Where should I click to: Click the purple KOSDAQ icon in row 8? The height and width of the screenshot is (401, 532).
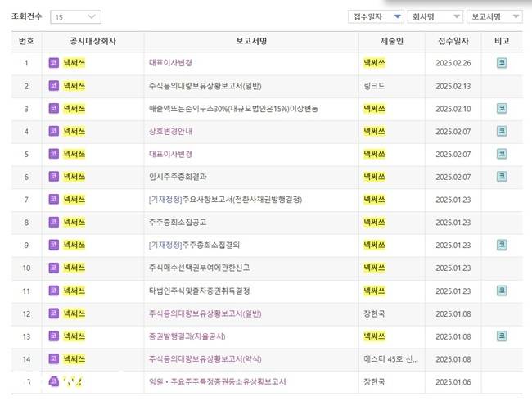click(x=53, y=223)
